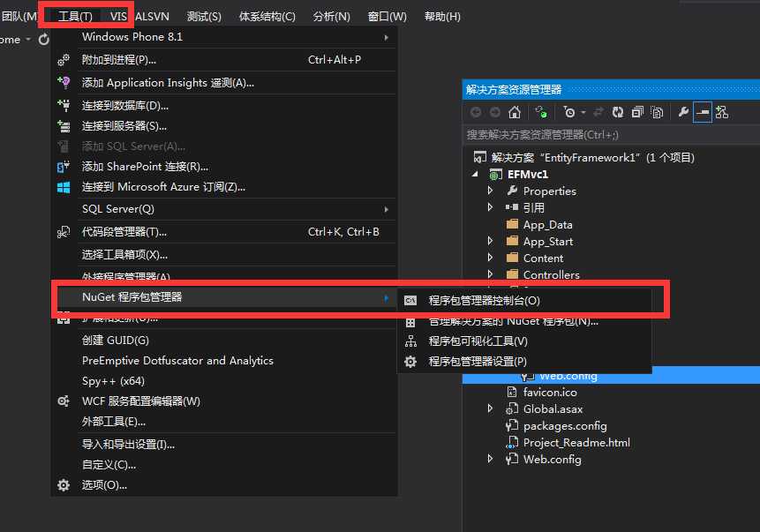Click the package visualizer hierarchy icon
This screenshot has width=760, height=532.
click(410, 341)
